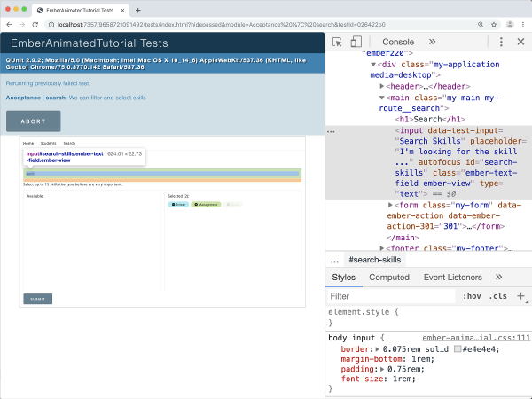Bookmark this page with the star icon

(x=494, y=25)
